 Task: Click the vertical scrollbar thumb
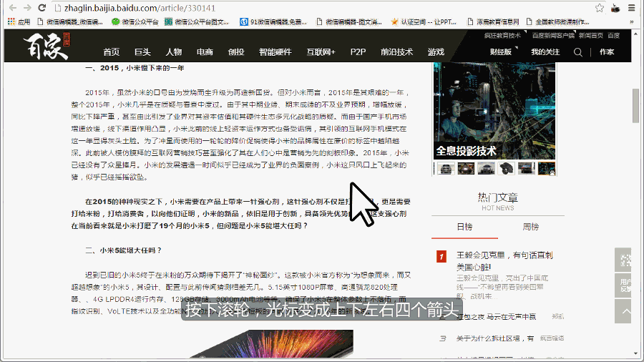click(636, 105)
